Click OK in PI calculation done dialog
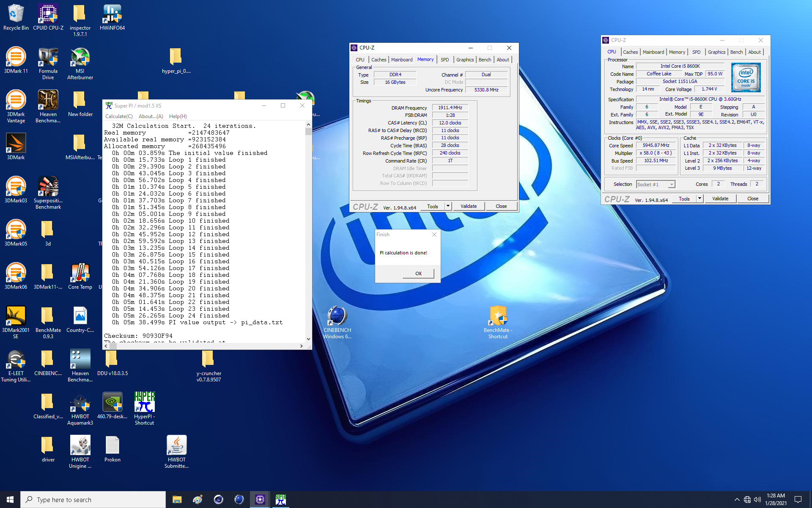Screen dimensions: 812x508 pyautogui.click(x=418, y=273)
